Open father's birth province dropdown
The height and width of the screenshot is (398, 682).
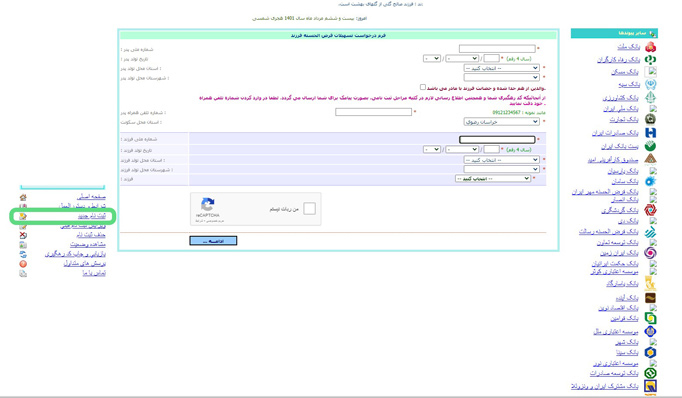click(x=501, y=68)
